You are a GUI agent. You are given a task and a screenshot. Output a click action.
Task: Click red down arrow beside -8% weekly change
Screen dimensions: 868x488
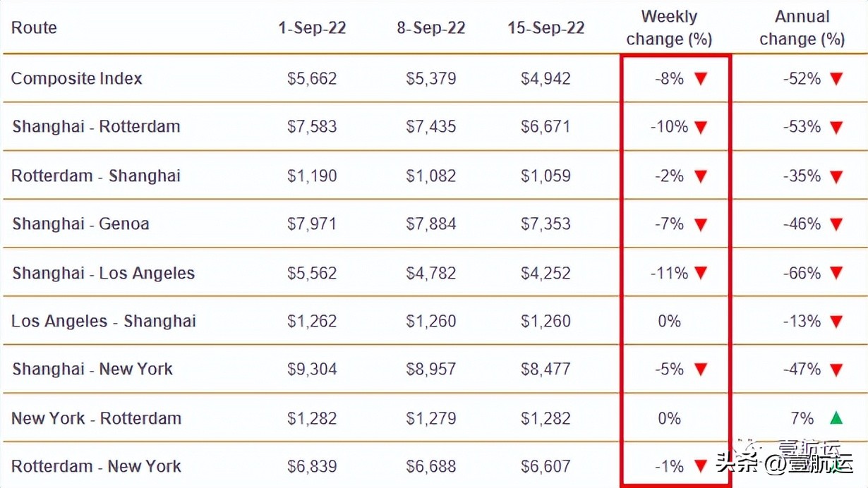tap(700, 79)
